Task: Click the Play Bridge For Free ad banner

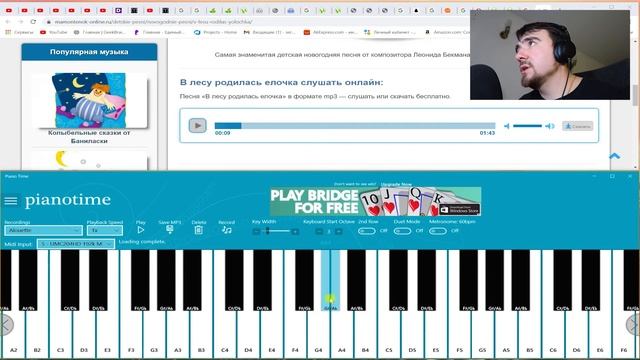Action: coord(376,201)
